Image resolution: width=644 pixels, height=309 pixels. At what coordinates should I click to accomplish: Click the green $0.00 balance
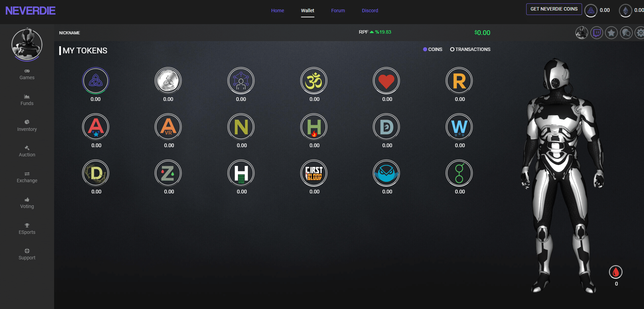click(482, 33)
